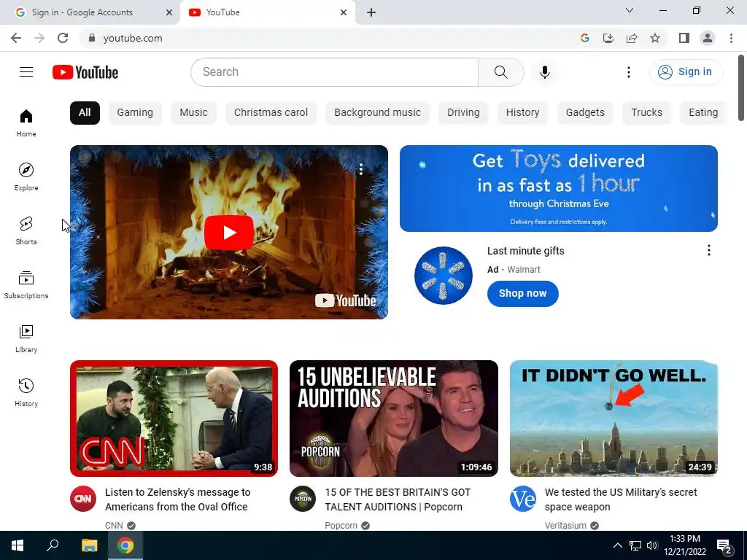The image size is (747, 560).
Task: Select the Background music chip
Action: point(377,113)
